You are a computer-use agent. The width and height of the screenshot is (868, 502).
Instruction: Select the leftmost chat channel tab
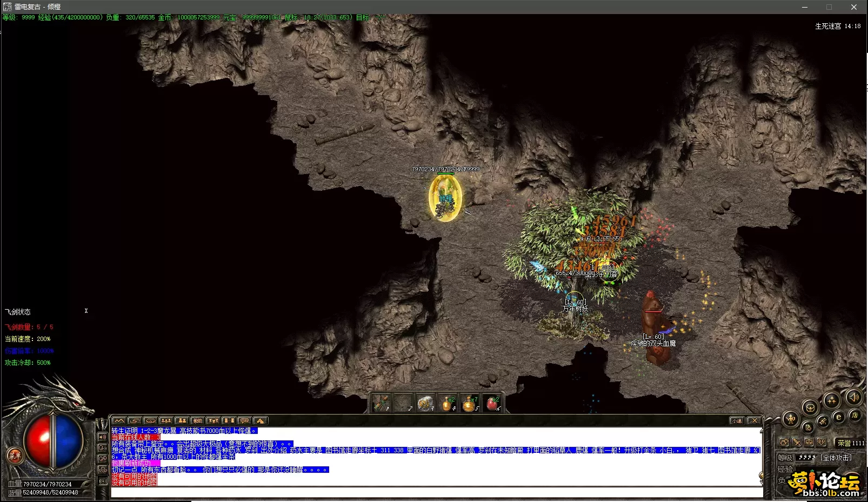[119, 420]
